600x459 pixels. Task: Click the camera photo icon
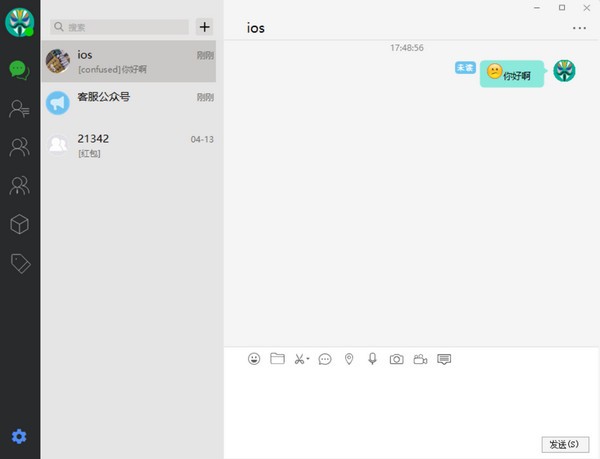coord(397,359)
